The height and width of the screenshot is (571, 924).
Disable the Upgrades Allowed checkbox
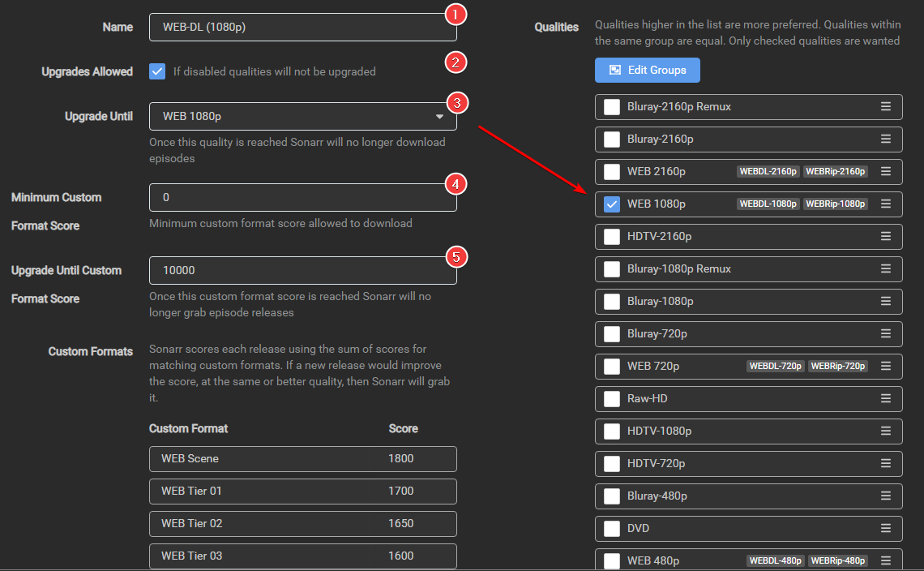click(x=157, y=71)
